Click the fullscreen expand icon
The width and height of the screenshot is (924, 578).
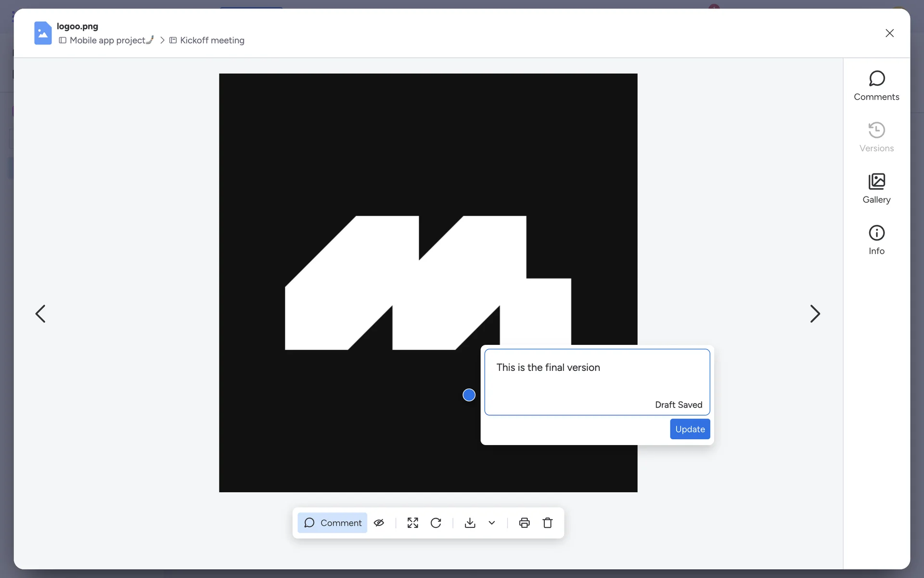412,523
